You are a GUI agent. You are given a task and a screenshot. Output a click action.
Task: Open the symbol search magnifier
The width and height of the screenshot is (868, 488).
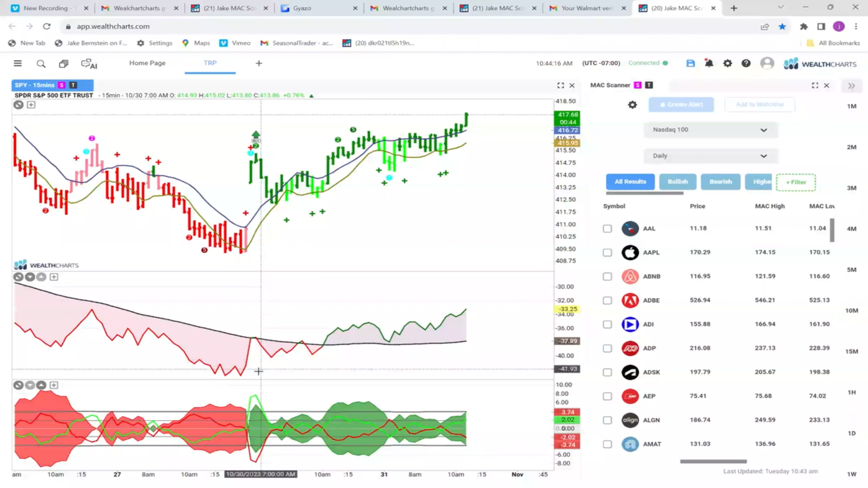pyautogui.click(x=41, y=64)
